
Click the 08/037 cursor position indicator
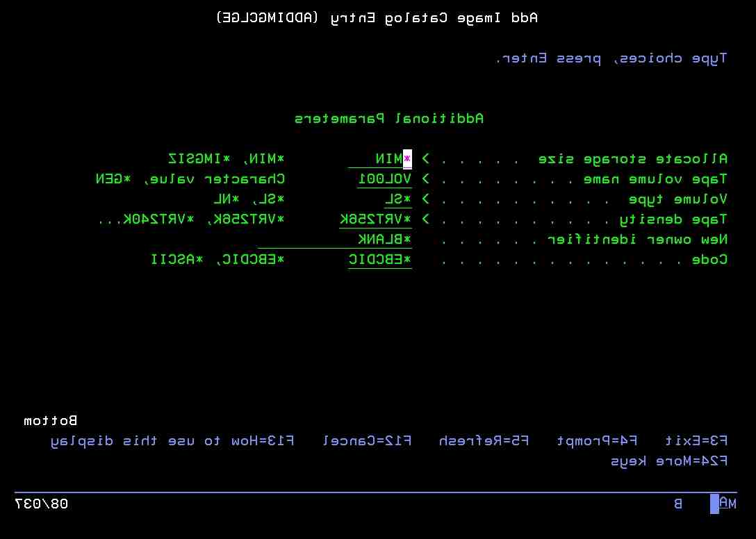42,504
